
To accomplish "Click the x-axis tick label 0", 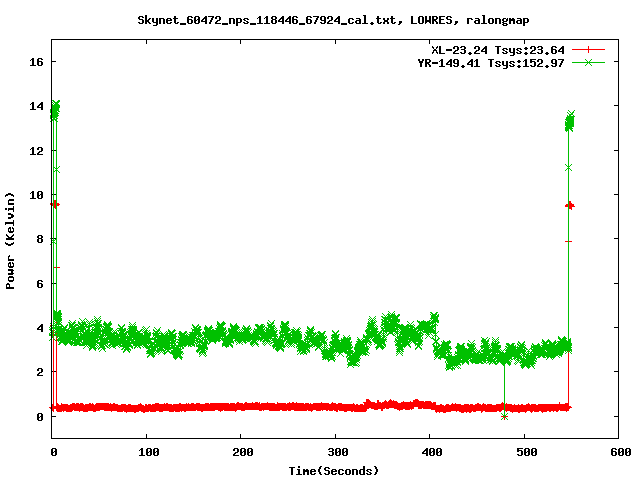I will [x=53, y=452].
